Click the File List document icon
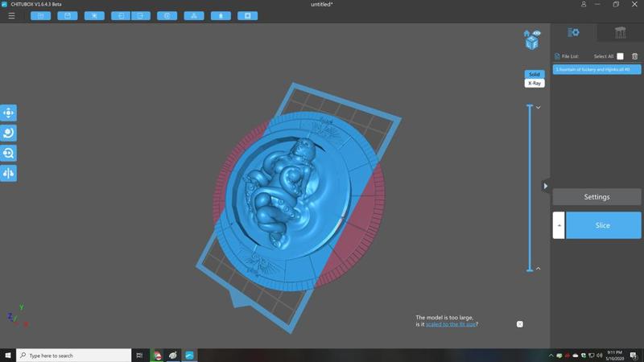The width and height of the screenshot is (644, 362). tap(557, 56)
